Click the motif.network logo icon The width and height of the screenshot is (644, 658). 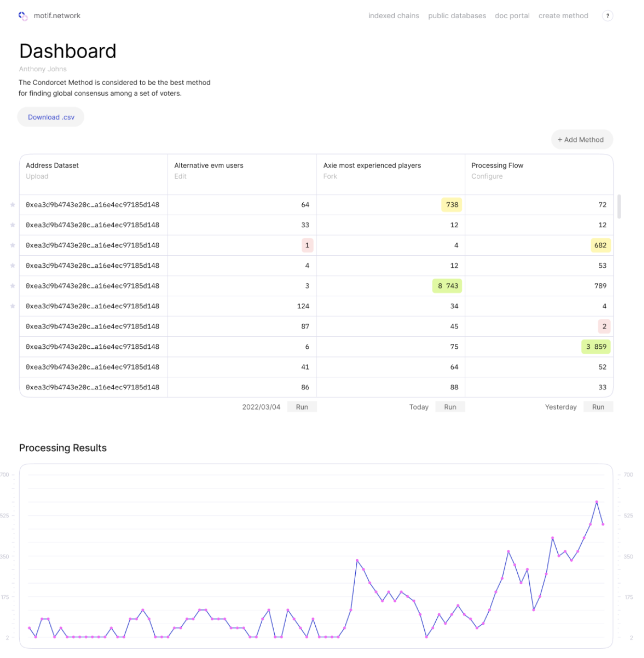23,16
